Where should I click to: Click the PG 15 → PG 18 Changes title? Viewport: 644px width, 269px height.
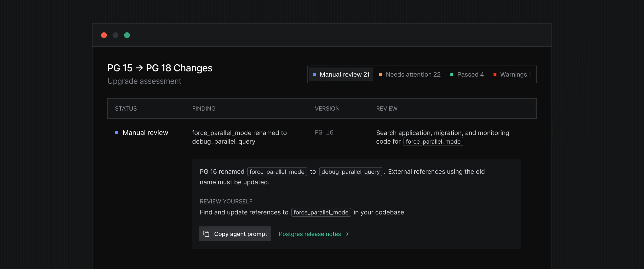tap(160, 68)
